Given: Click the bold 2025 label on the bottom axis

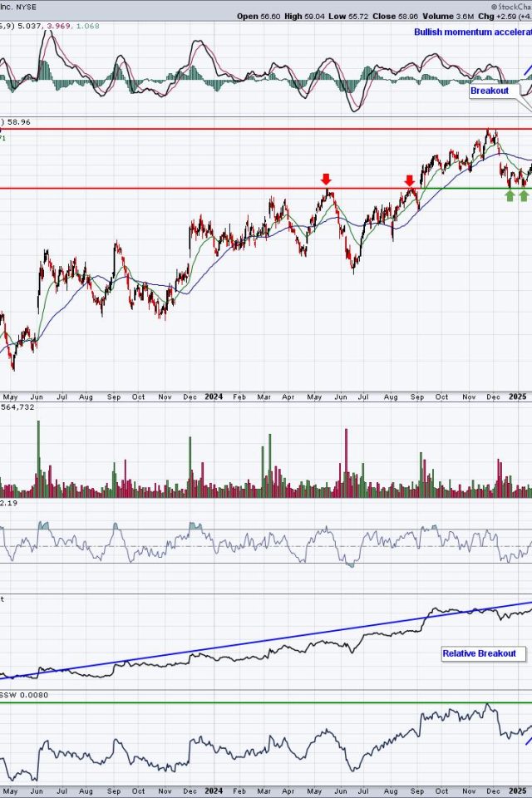Looking at the screenshot, I should click(x=518, y=398).
